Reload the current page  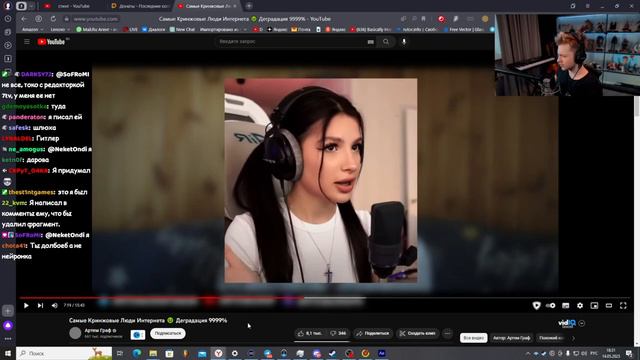pyautogui.click(x=53, y=19)
